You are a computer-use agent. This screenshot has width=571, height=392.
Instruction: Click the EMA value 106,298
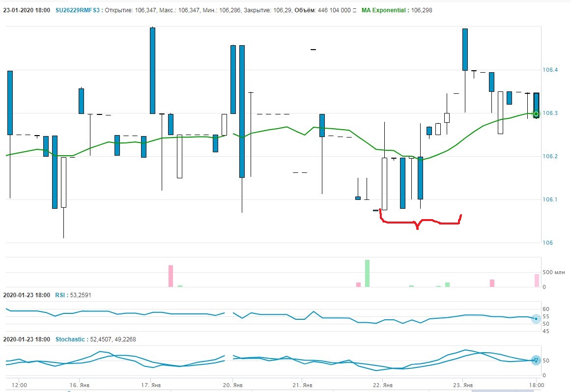click(422, 10)
